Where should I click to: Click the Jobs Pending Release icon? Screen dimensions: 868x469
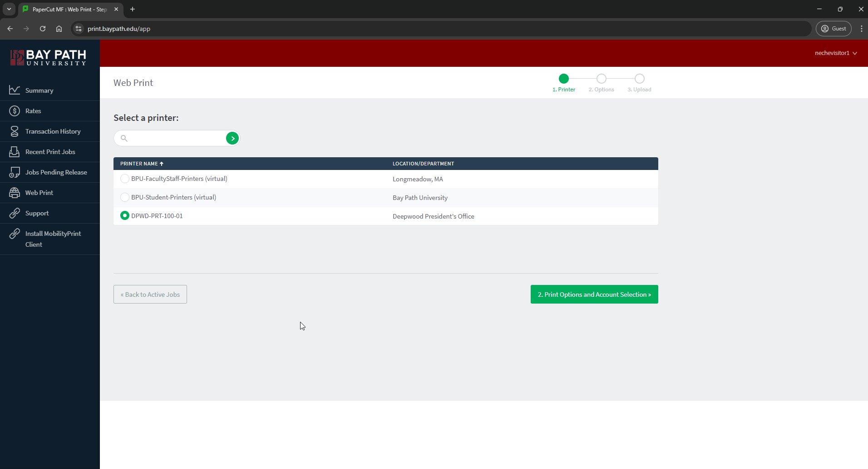[x=15, y=172]
